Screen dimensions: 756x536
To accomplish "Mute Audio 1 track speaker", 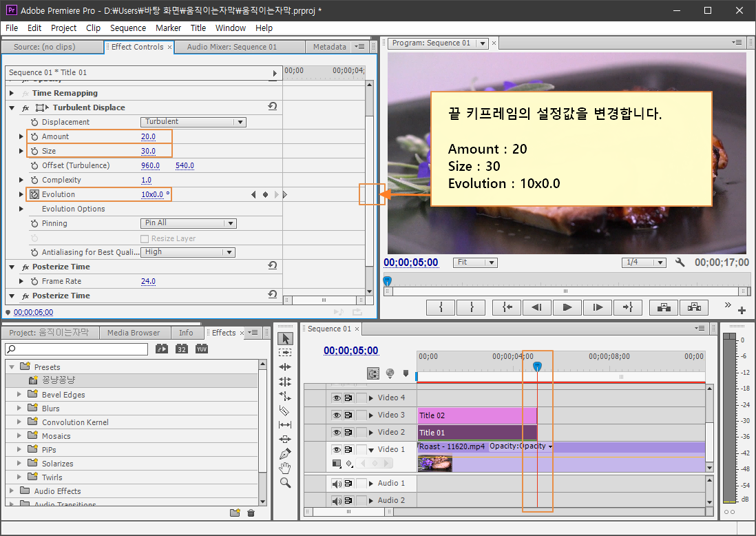I will tap(337, 484).
